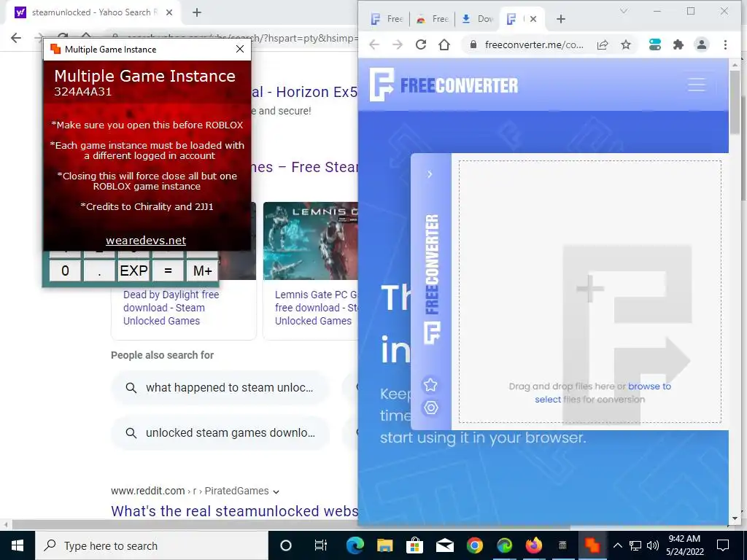Open Microsoft Edge from taskbar
747x560 pixels.
click(x=355, y=545)
